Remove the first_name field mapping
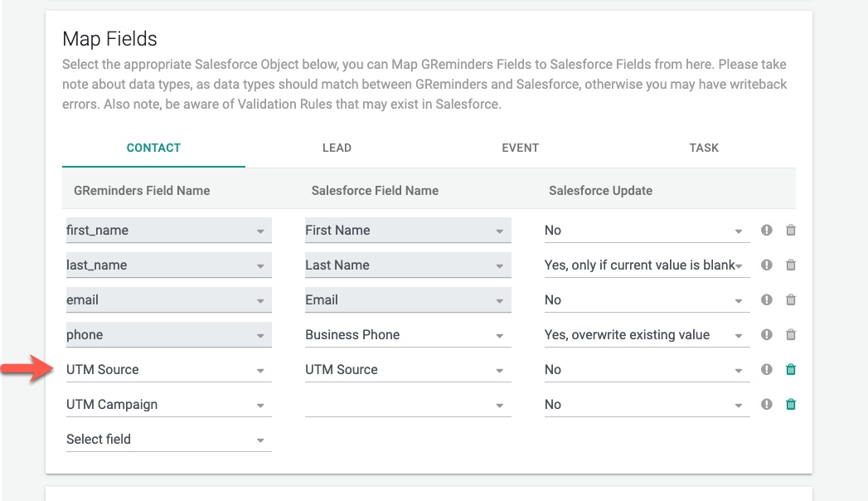The image size is (868, 501). [x=790, y=230]
